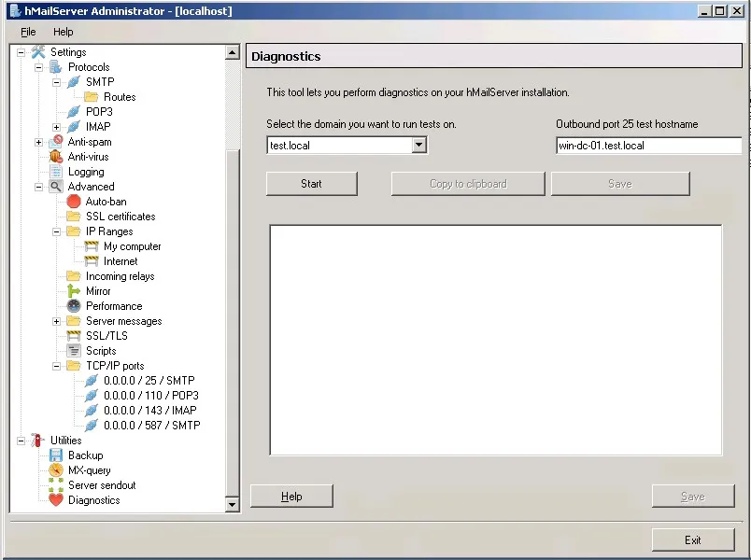Select the Server sendout icon
This screenshot has height=560, width=751.
pyautogui.click(x=57, y=484)
